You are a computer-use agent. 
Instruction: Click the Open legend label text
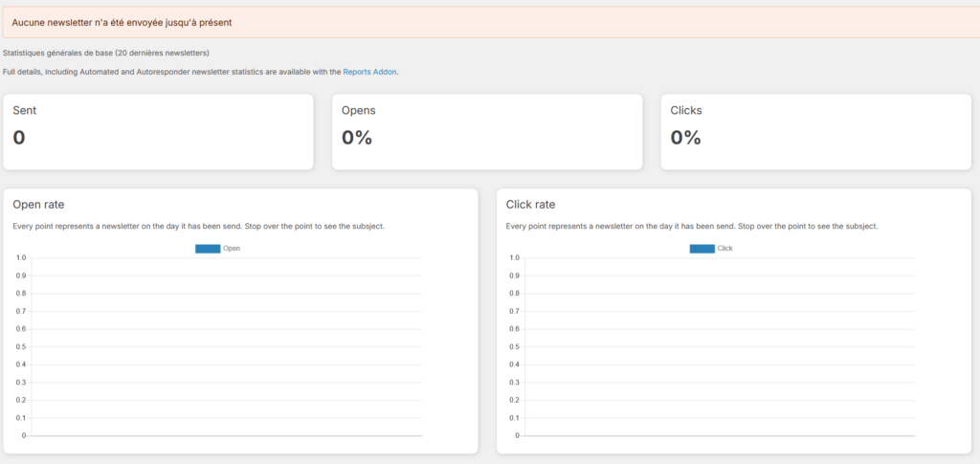(x=232, y=249)
